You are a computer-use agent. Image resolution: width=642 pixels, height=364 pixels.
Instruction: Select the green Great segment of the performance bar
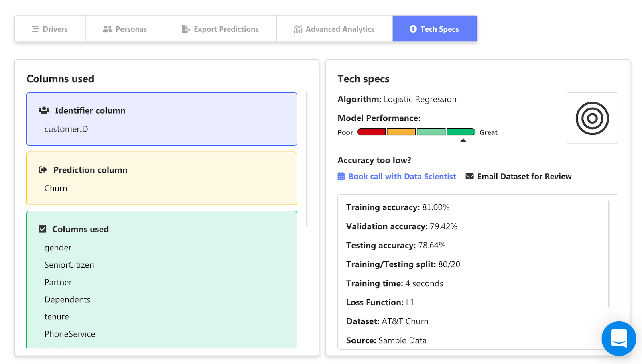tap(461, 132)
